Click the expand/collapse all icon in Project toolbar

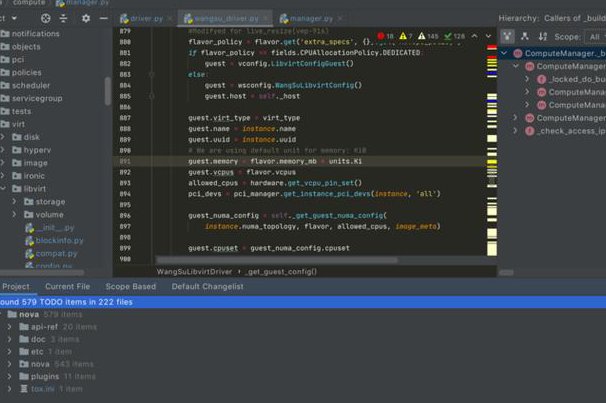click(63, 18)
